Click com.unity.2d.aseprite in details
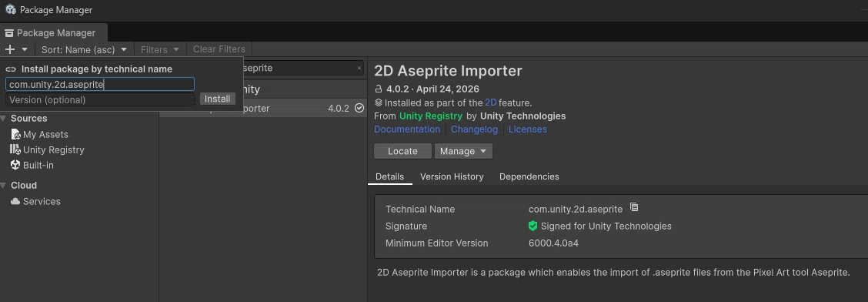Viewport: 868px width, 302px height. [576, 209]
